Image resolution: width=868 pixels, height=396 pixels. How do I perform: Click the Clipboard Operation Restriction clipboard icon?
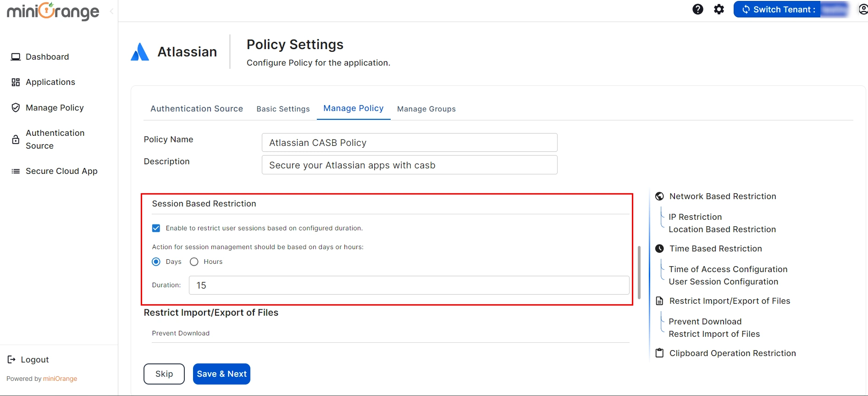(659, 353)
